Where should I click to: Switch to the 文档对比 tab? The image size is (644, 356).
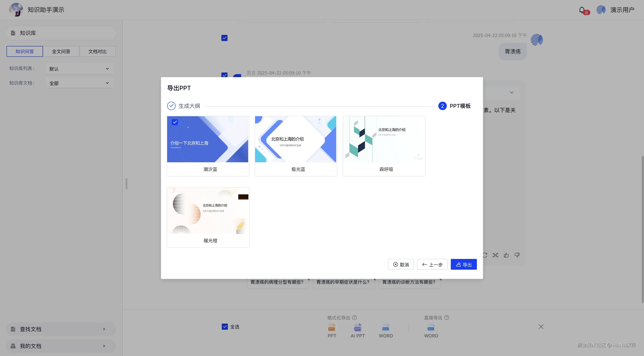(x=98, y=52)
